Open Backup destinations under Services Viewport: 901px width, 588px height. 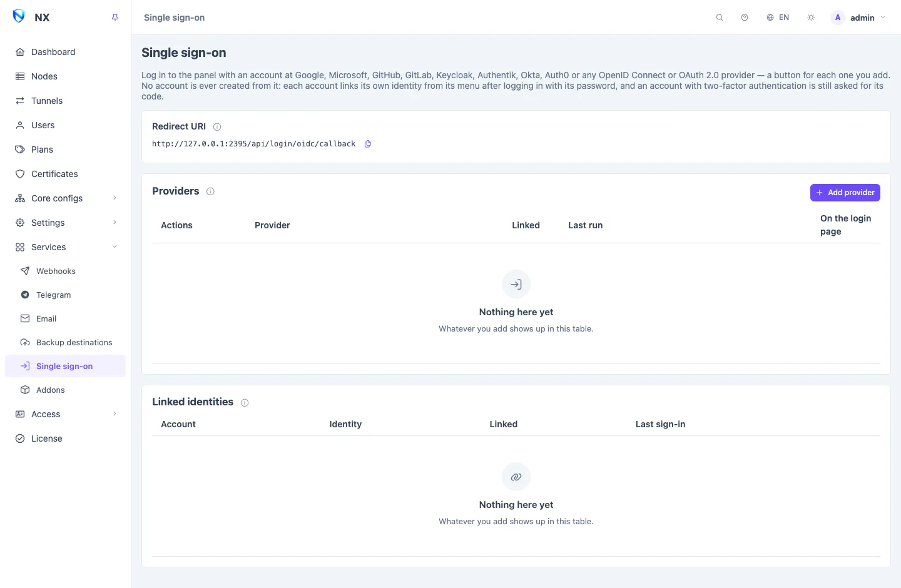point(65,342)
